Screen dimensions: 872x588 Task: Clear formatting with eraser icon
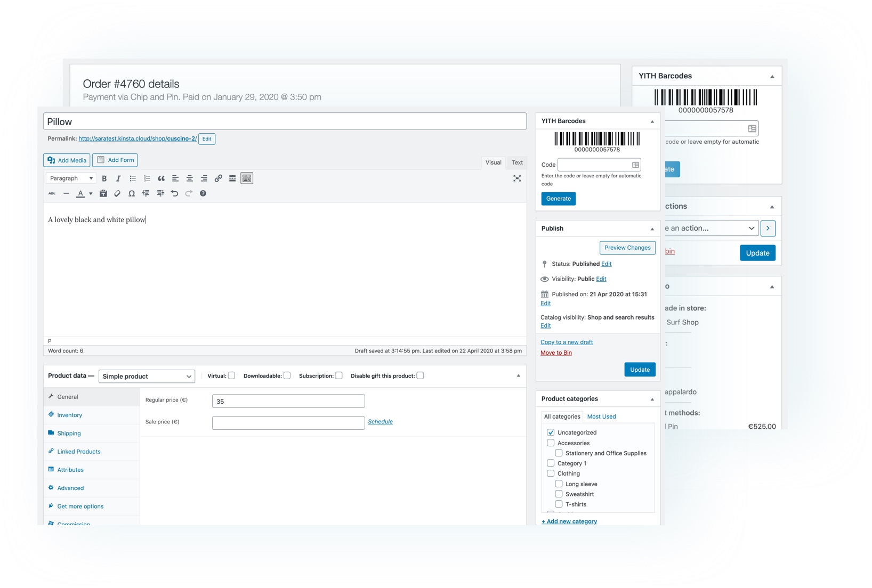pyautogui.click(x=117, y=193)
